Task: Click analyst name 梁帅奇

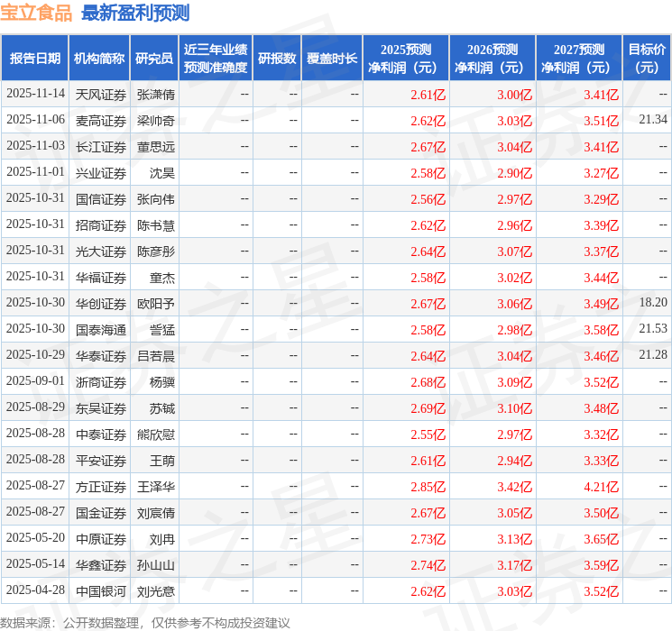Action: point(155,121)
